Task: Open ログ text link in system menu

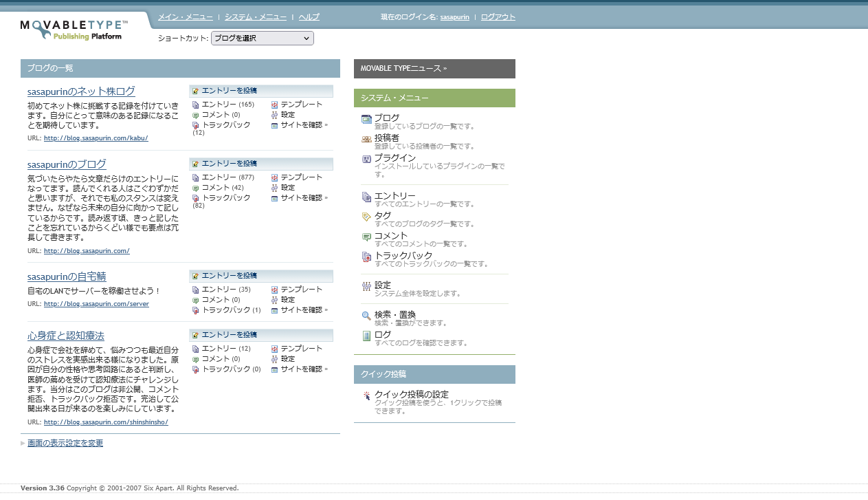Action: (383, 335)
